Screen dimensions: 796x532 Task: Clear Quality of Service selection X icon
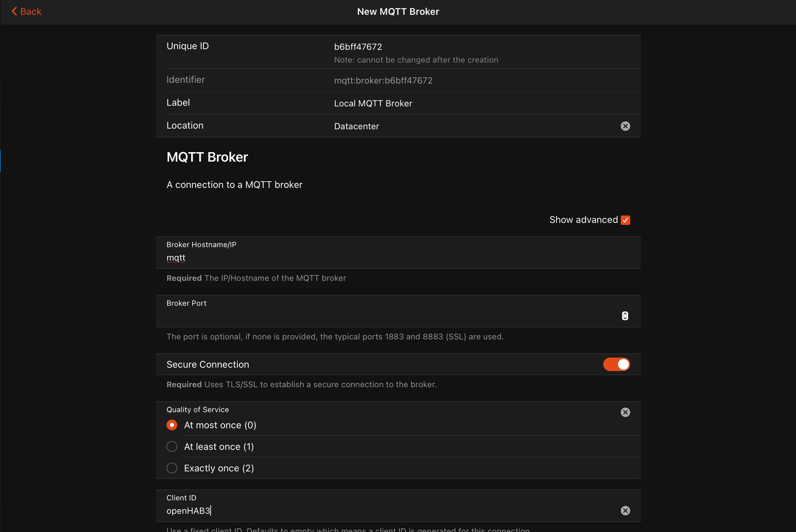[x=625, y=412]
